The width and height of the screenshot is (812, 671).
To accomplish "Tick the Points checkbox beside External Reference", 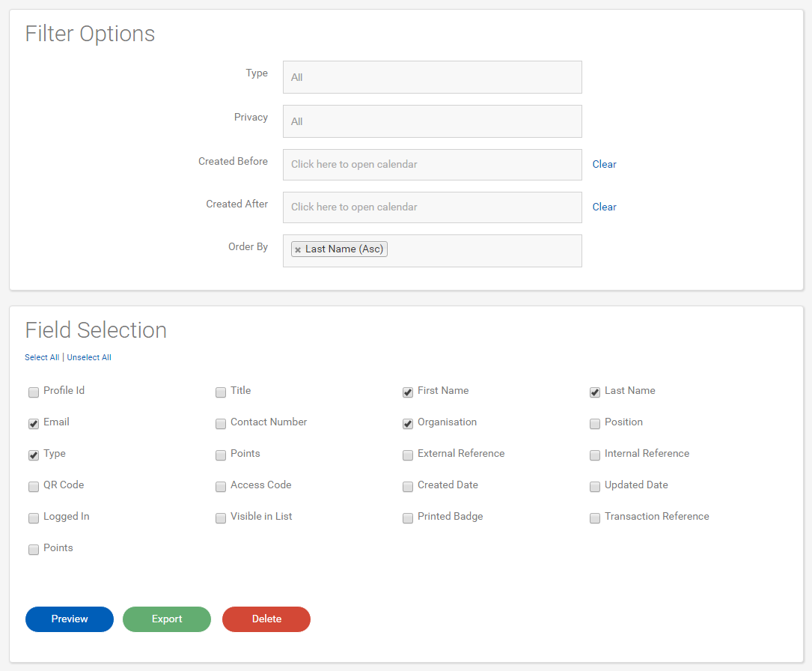I will 221,455.
